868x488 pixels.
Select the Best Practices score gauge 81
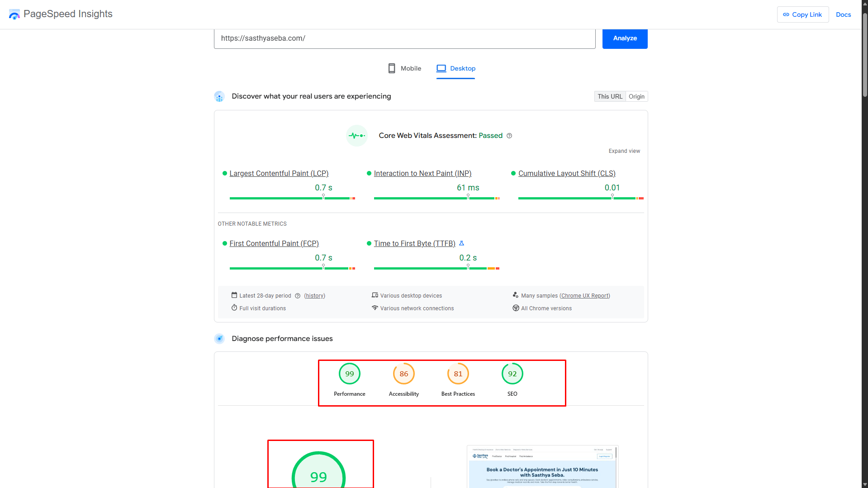(x=458, y=374)
